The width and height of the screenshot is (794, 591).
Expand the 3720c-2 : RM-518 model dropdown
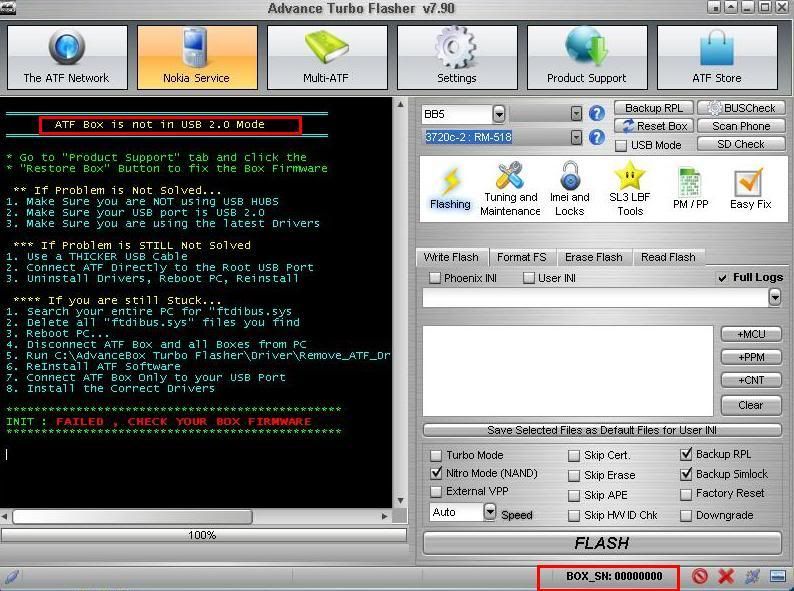point(576,137)
